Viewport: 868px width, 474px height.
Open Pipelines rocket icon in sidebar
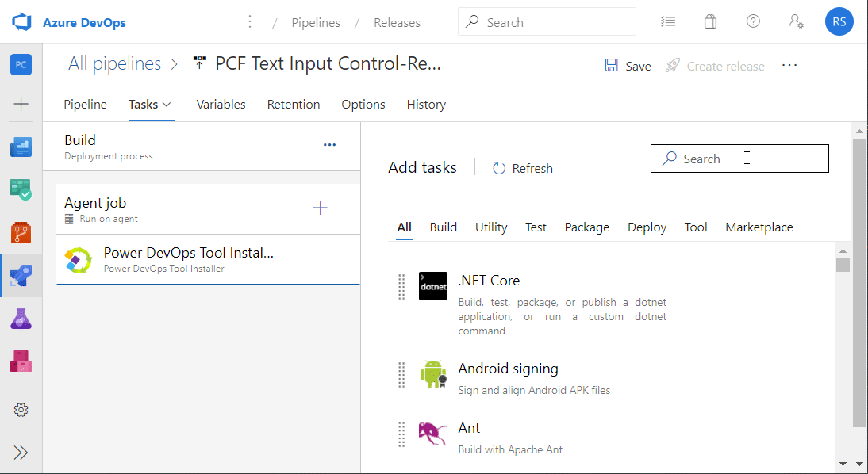[21, 275]
